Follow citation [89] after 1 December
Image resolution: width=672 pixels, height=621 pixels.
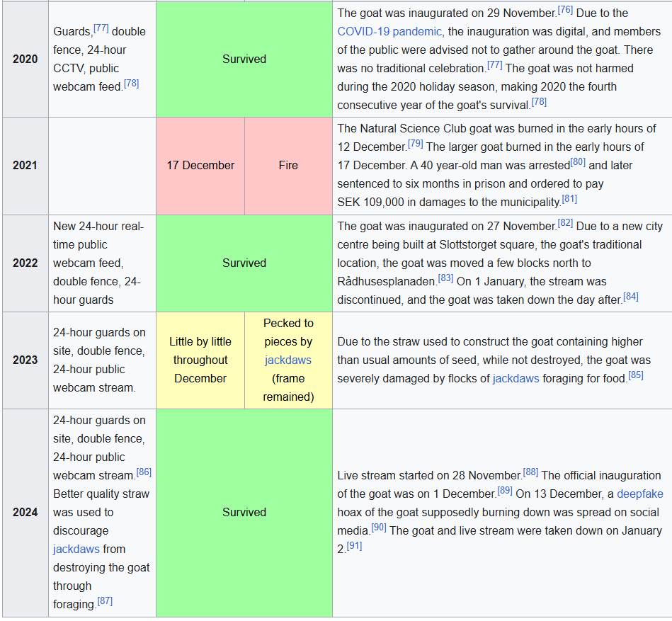505,491
